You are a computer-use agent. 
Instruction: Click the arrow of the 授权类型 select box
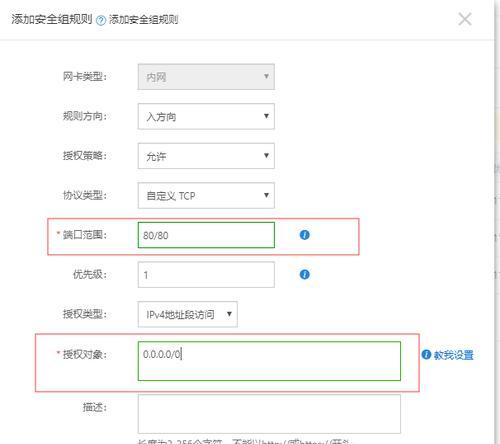pos(229,314)
